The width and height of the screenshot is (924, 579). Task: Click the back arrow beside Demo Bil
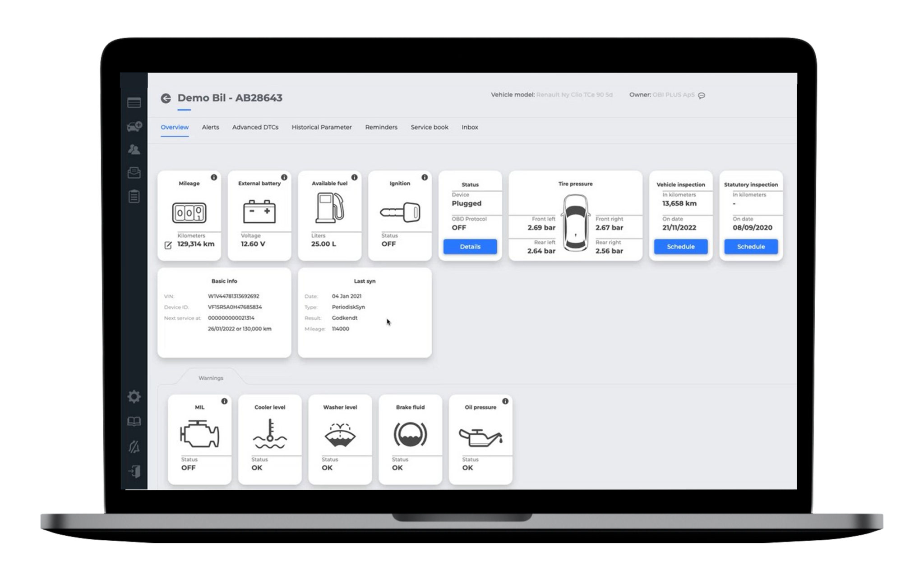coord(166,98)
